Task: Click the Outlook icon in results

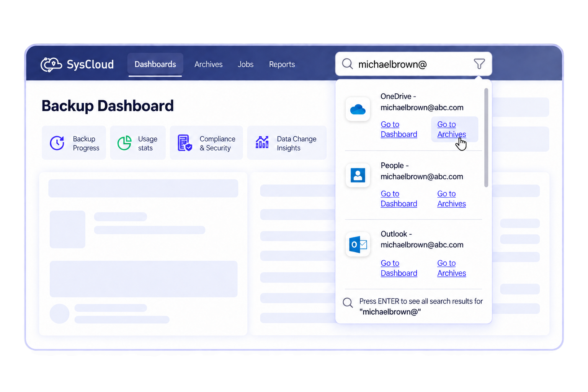Action: (358, 244)
